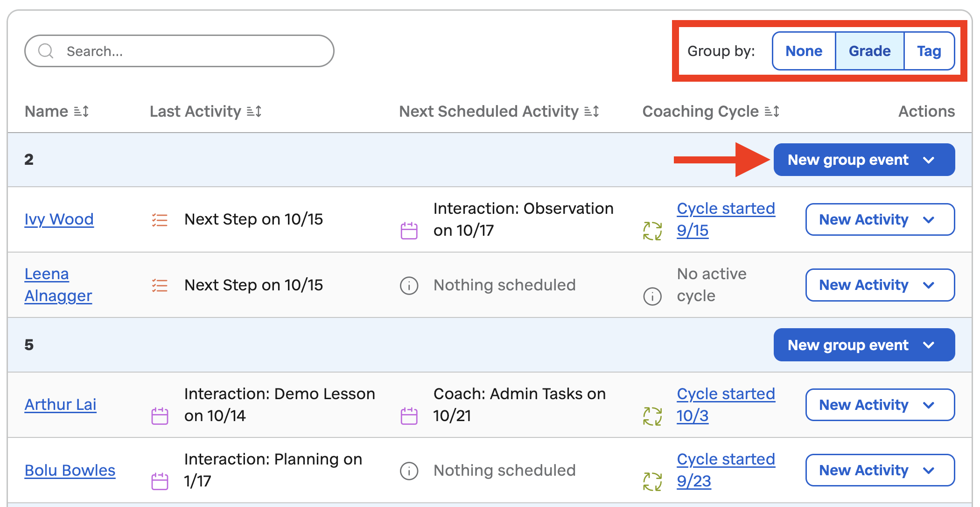This screenshot has width=980, height=507.
Task: Switch grouping to Tag
Action: 929,51
